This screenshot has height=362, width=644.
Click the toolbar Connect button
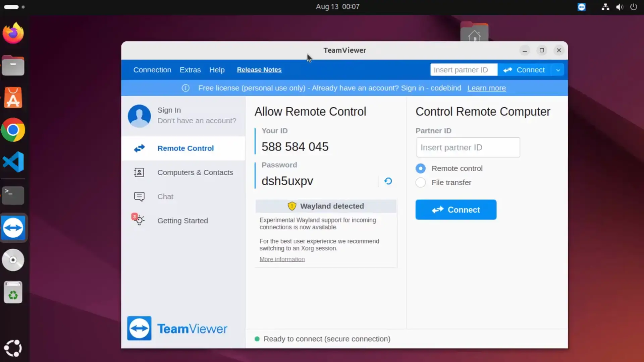(524, 70)
